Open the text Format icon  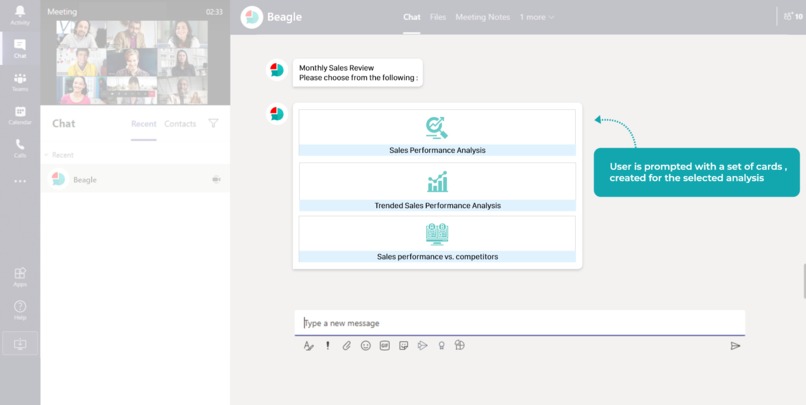click(308, 346)
